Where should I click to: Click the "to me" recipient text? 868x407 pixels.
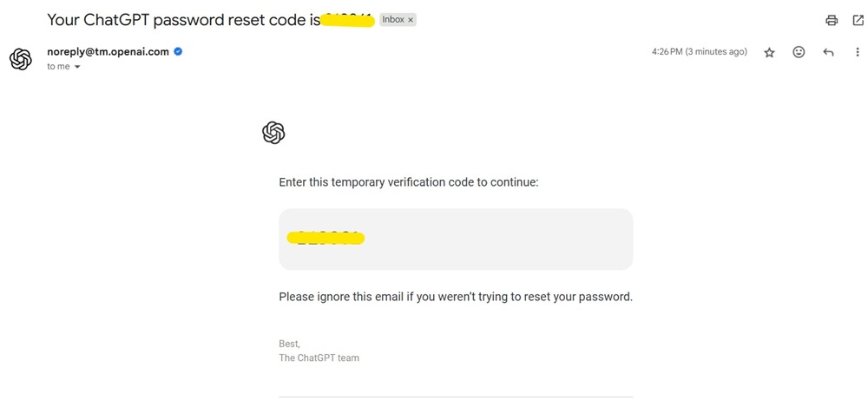click(x=58, y=67)
